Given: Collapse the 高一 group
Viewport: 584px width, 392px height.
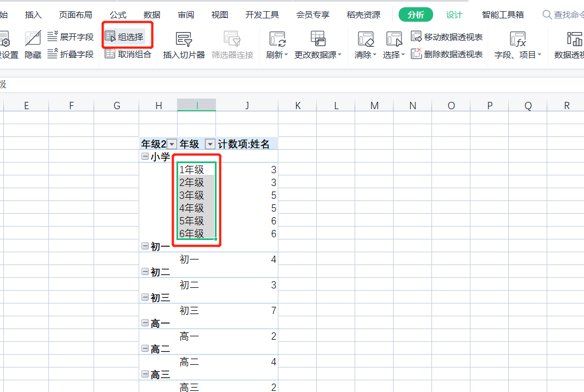Looking at the screenshot, I should 145,323.
